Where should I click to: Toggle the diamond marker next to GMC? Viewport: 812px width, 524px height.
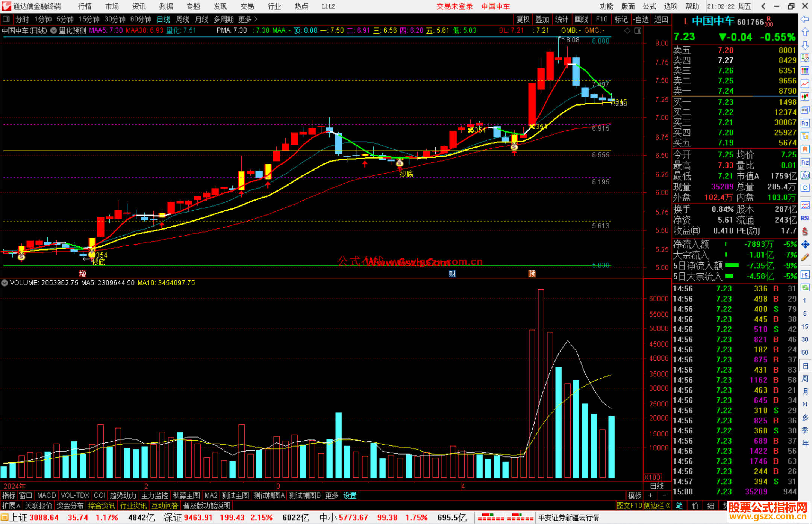(627, 31)
